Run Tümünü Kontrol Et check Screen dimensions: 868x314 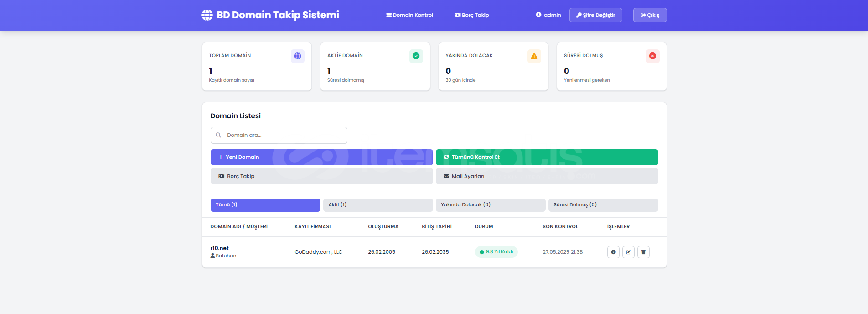(x=547, y=157)
